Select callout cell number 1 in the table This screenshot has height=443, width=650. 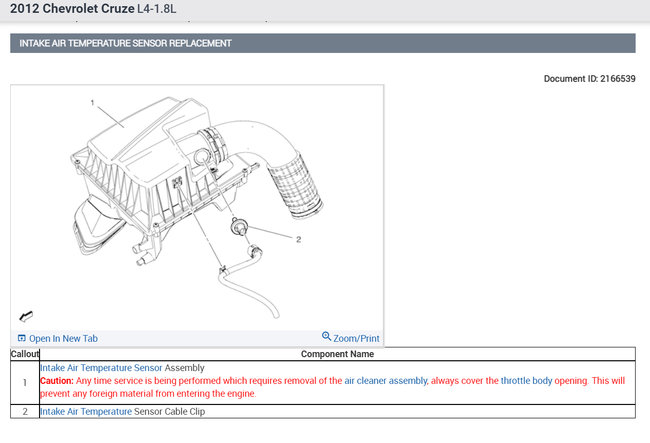(x=25, y=382)
